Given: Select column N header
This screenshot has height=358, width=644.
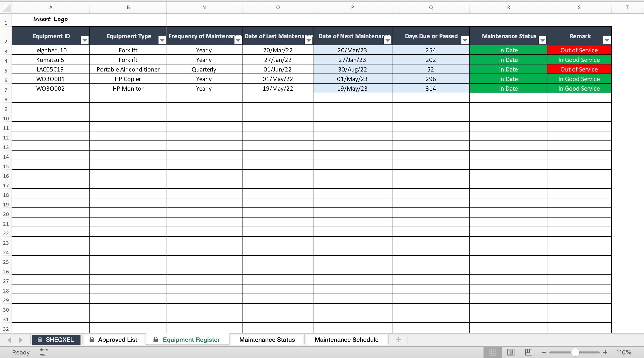Looking at the screenshot, I should [204, 8].
